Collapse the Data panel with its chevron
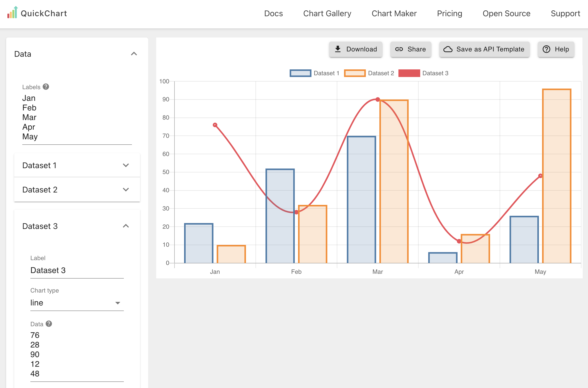Viewport: 588px width, 388px height. click(x=134, y=54)
